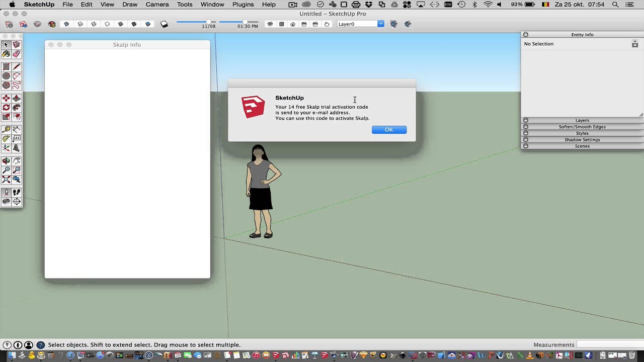Select the arrow Select tool
This screenshot has width=644, height=362.
point(6,45)
